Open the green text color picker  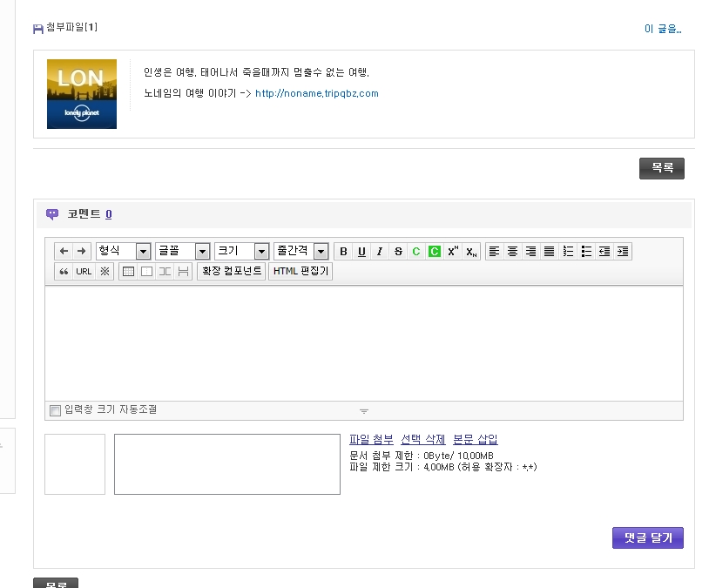416,252
